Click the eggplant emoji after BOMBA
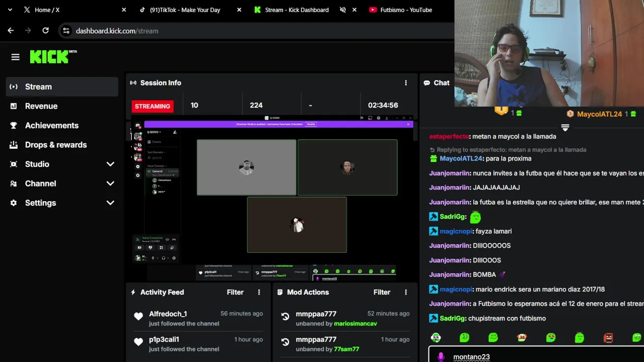 502,275
